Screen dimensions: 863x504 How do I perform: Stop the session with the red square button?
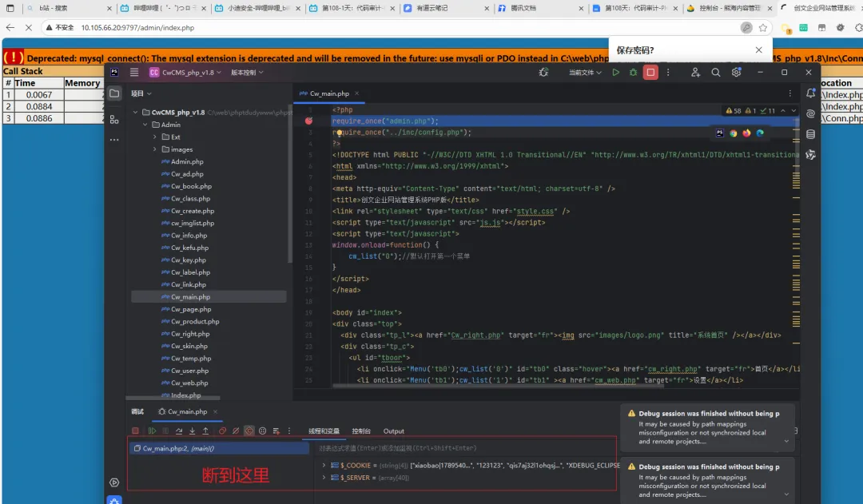[x=650, y=72]
